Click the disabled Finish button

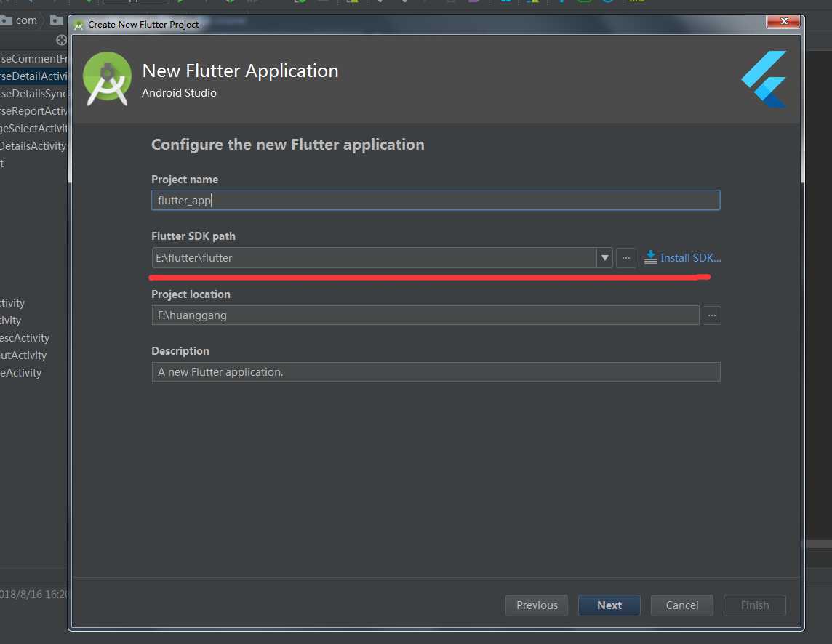[754, 605]
